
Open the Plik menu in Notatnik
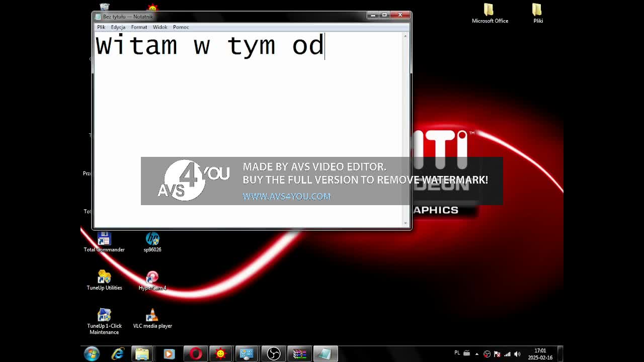click(101, 27)
